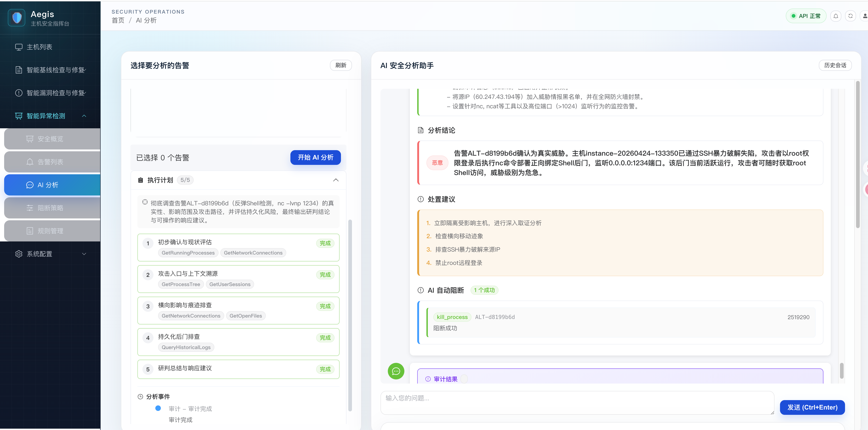The height and width of the screenshot is (430, 868).
Task: Open notifications bell in header
Action: pos(836,16)
